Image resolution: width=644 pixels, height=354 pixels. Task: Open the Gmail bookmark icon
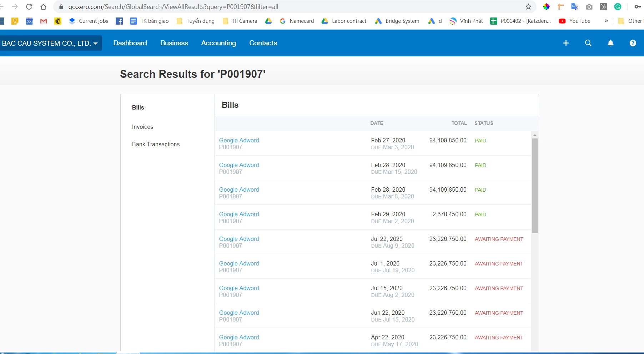click(44, 21)
